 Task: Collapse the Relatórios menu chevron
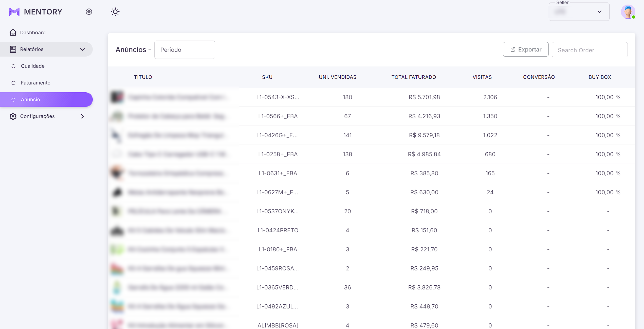(x=82, y=49)
